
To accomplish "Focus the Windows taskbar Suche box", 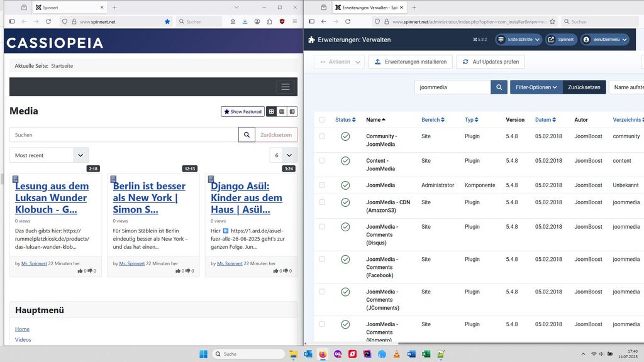I will 248,354.
